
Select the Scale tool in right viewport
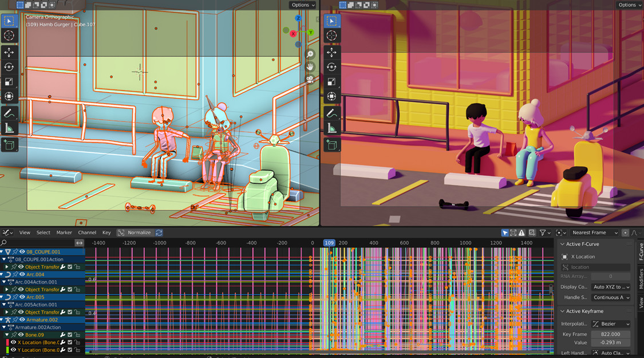click(x=331, y=82)
